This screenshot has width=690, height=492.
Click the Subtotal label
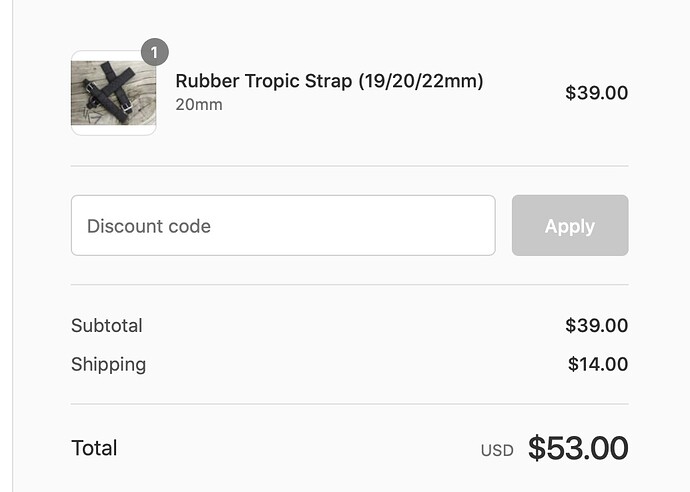coord(106,326)
